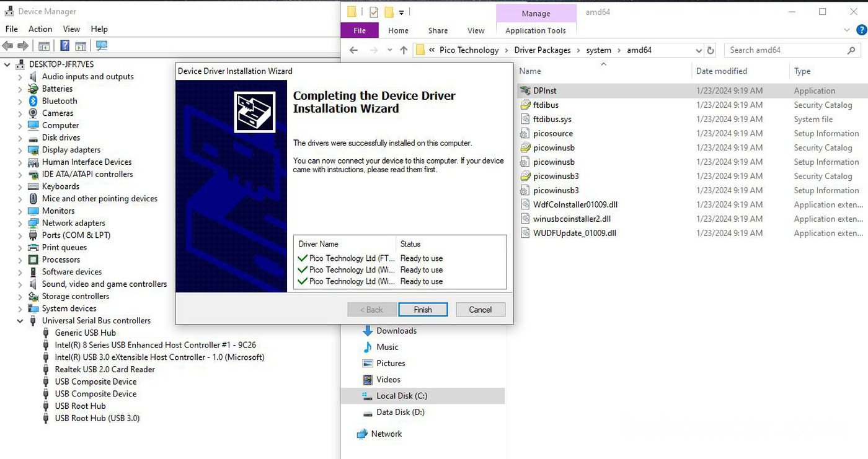Select the picosource setup information icon
Image resolution: width=868 pixels, height=459 pixels.
pos(525,133)
